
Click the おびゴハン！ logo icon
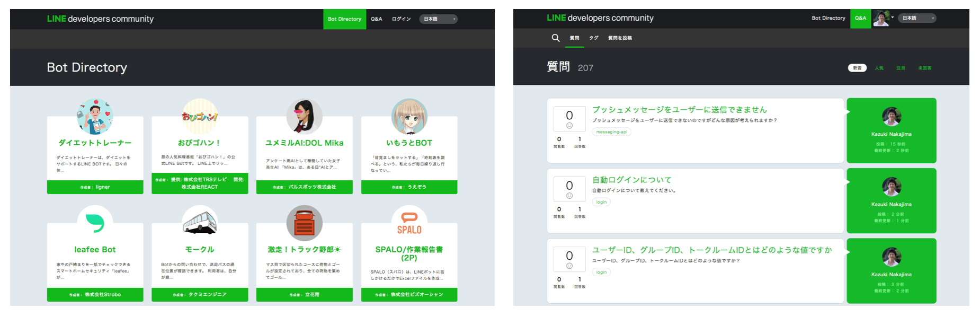pos(200,116)
